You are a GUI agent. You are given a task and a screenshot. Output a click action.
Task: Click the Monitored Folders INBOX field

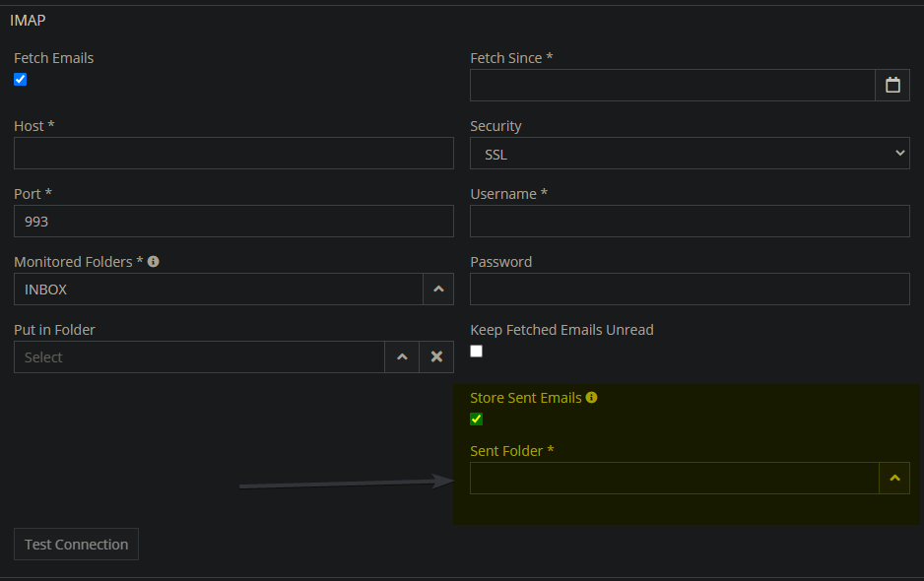click(x=218, y=290)
